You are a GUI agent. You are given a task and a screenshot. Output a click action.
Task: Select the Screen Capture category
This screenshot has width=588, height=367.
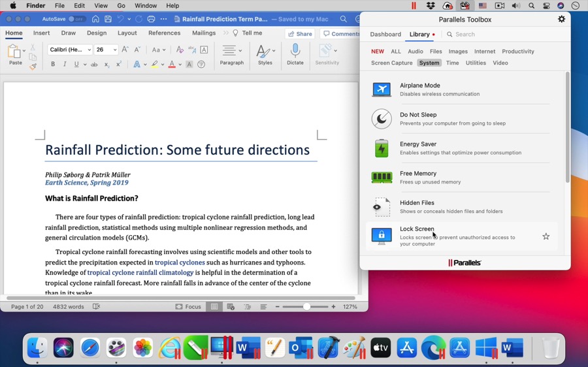click(x=391, y=63)
